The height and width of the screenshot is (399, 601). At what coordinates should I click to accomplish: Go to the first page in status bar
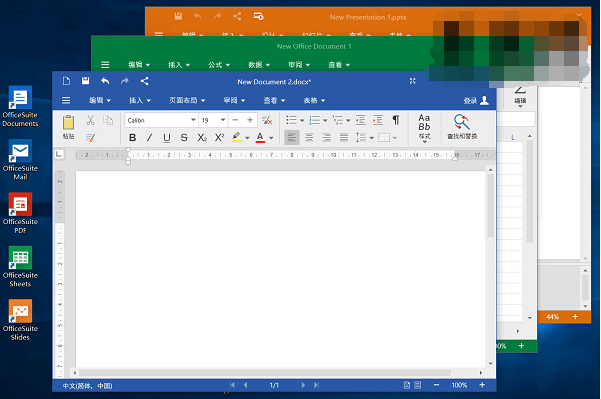click(x=232, y=385)
